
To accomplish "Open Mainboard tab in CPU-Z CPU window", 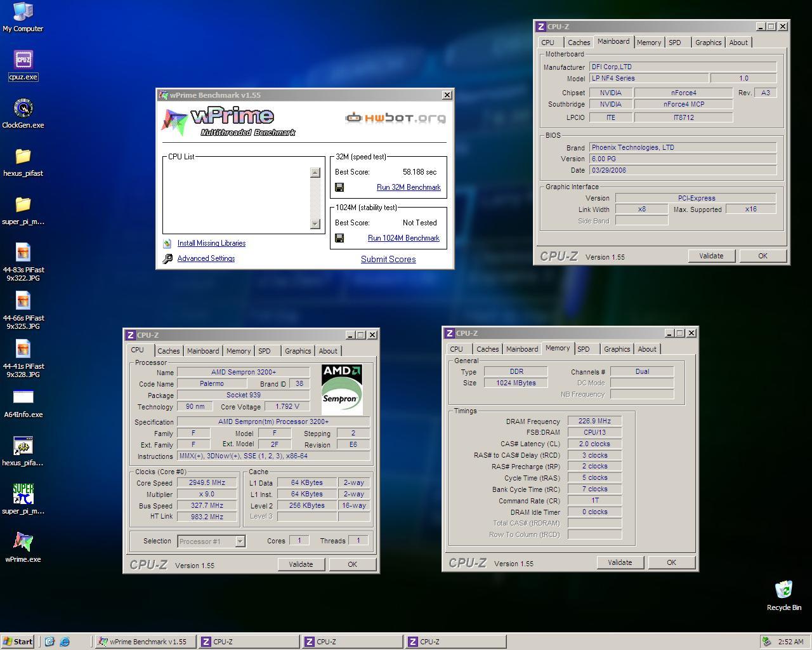I will (x=203, y=351).
